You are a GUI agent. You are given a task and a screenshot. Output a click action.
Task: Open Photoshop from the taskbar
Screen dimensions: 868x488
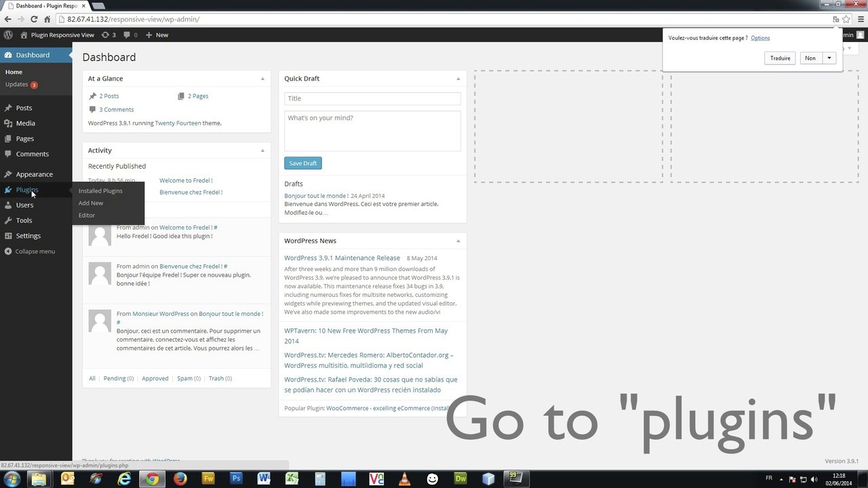(x=236, y=479)
